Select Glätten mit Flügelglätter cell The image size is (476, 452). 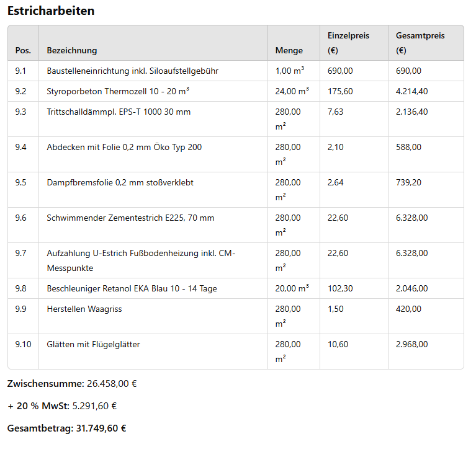[x=93, y=344]
